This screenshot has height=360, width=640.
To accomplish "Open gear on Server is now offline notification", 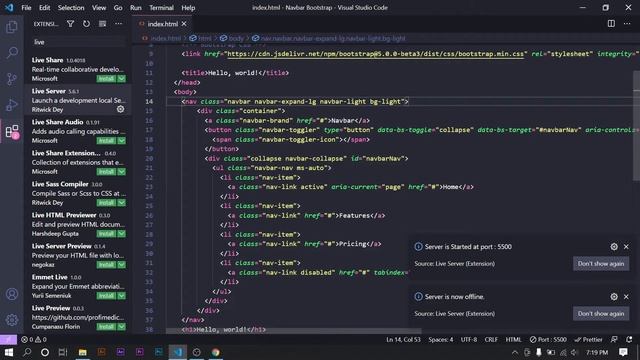I will 614,297.
